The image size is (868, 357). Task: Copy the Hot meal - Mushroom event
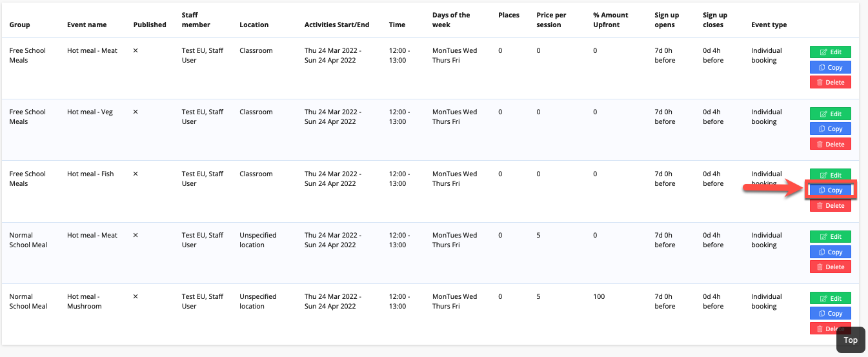pos(831,313)
